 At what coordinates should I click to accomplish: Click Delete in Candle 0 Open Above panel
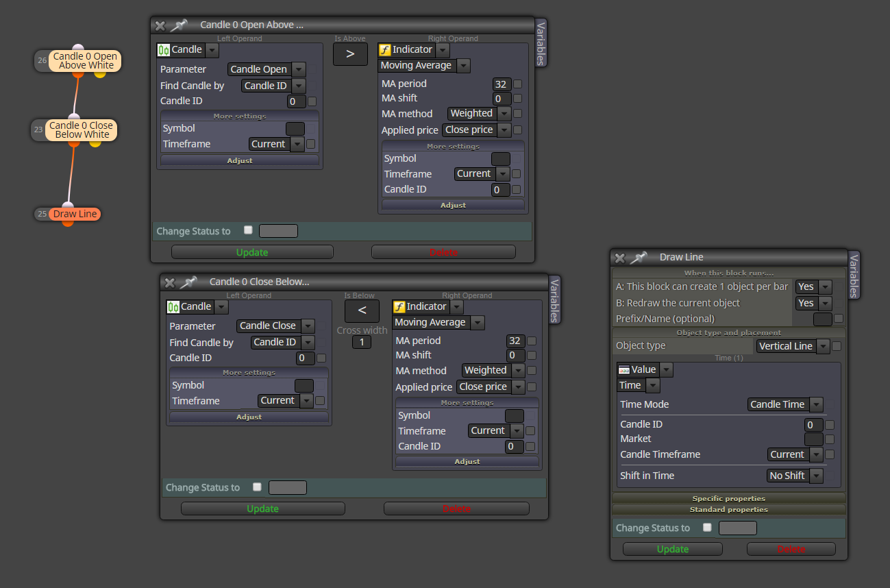pyautogui.click(x=443, y=252)
